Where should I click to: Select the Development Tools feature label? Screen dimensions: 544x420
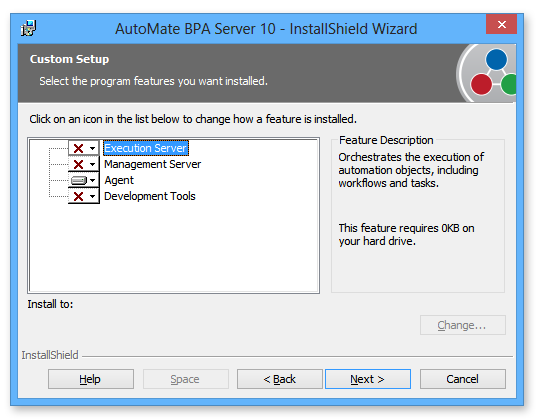tap(150, 196)
